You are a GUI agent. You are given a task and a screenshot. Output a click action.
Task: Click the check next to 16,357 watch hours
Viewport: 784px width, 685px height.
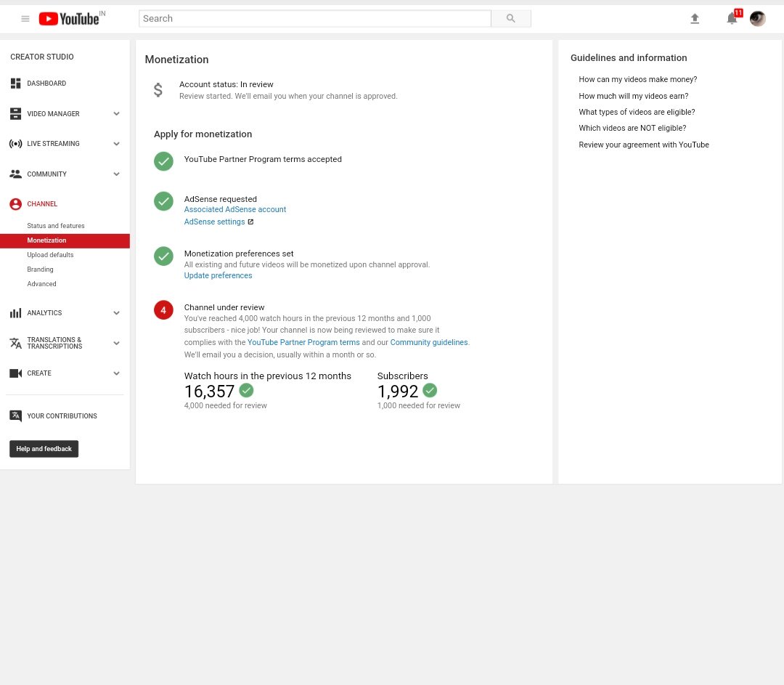[x=246, y=390]
